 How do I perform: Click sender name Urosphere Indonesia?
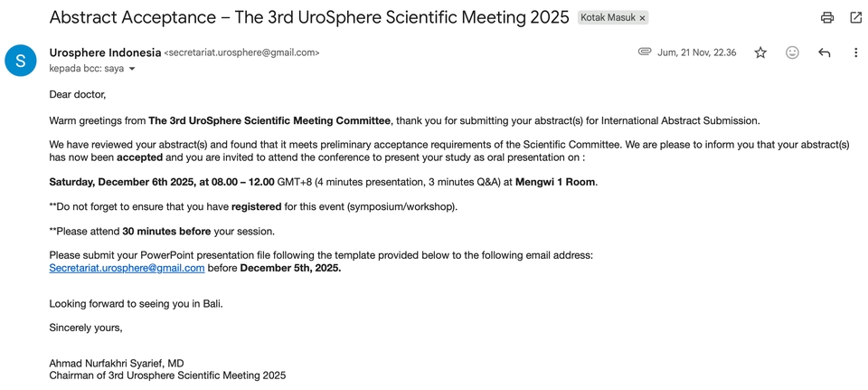pyautogui.click(x=105, y=52)
